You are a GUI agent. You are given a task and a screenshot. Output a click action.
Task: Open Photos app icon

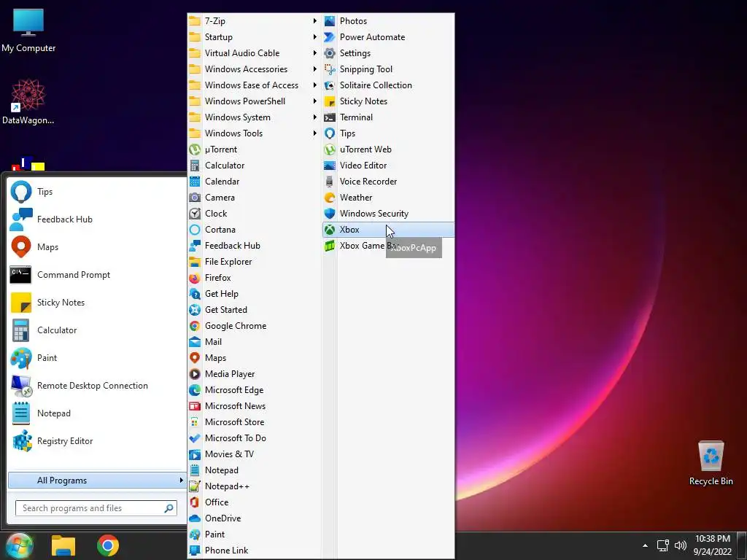[x=330, y=21]
